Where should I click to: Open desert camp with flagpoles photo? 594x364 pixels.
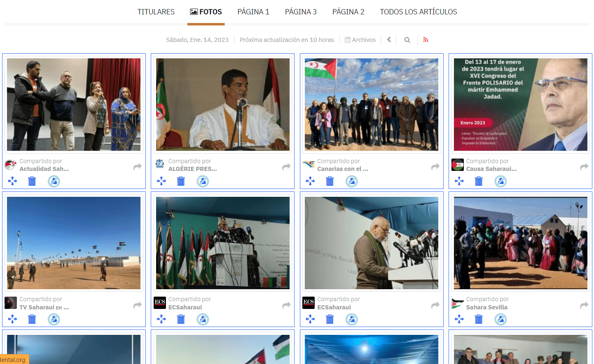click(x=74, y=243)
